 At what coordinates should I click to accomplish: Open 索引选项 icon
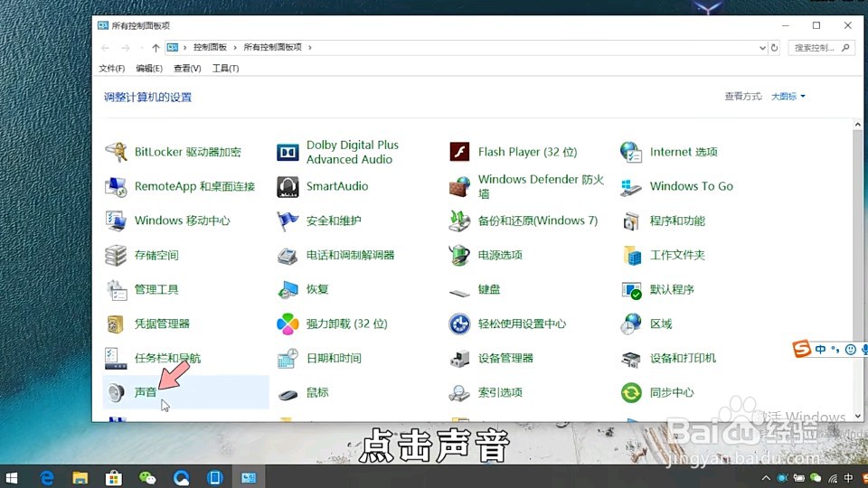click(x=459, y=393)
